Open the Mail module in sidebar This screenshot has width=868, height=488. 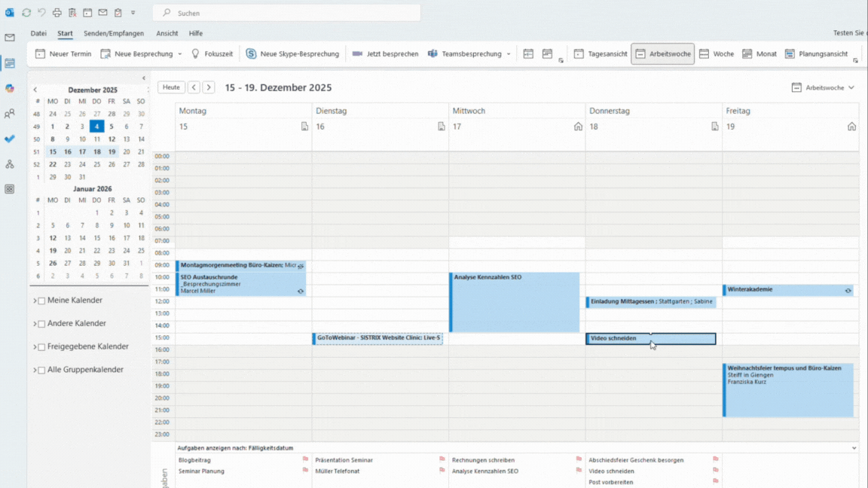(x=10, y=38)
